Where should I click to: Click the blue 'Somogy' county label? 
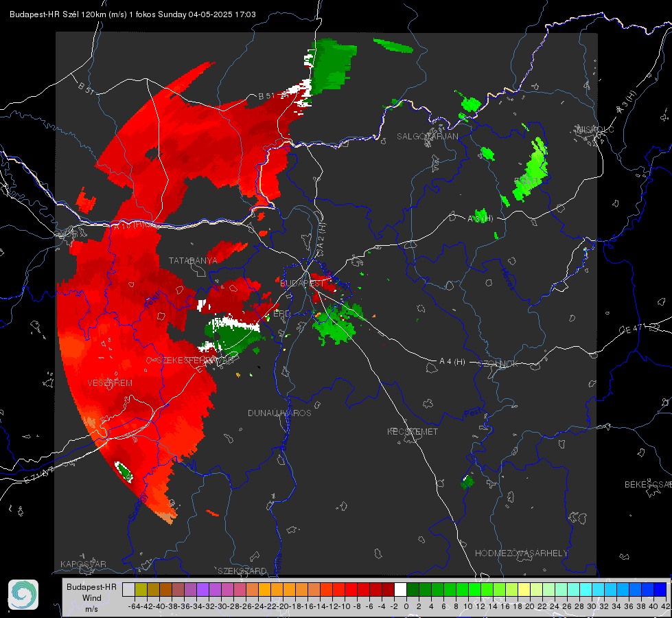point(139,507)
